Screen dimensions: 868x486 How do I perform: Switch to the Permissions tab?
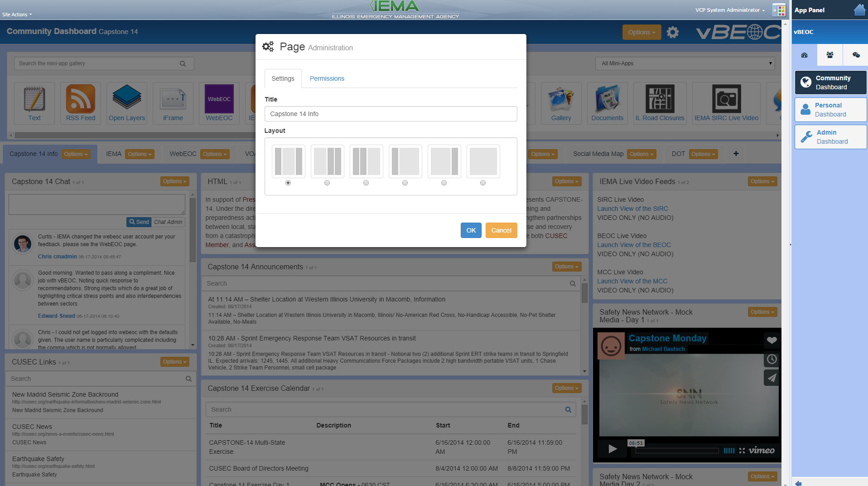pyautogui.click(x=327, y=78)
